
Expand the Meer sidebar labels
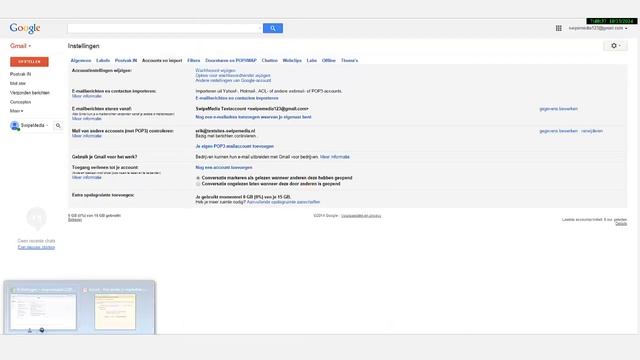[16, 111]
